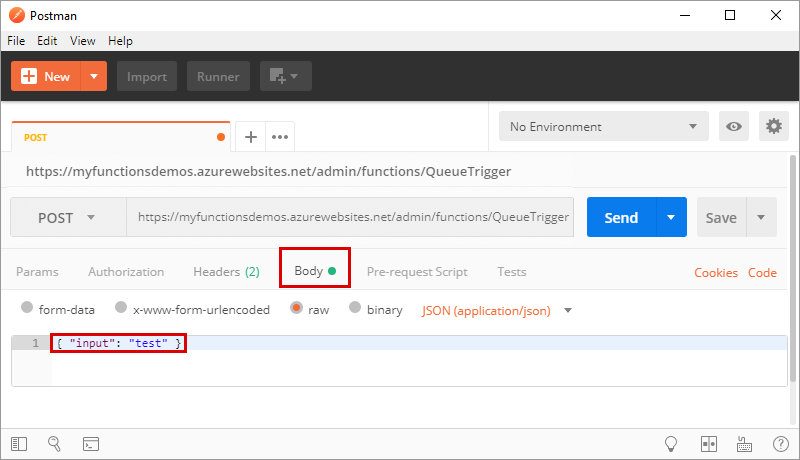800x460 pixels.
Task: Expand the Save button dropdown arrow
Action: (x=761, y=218)
